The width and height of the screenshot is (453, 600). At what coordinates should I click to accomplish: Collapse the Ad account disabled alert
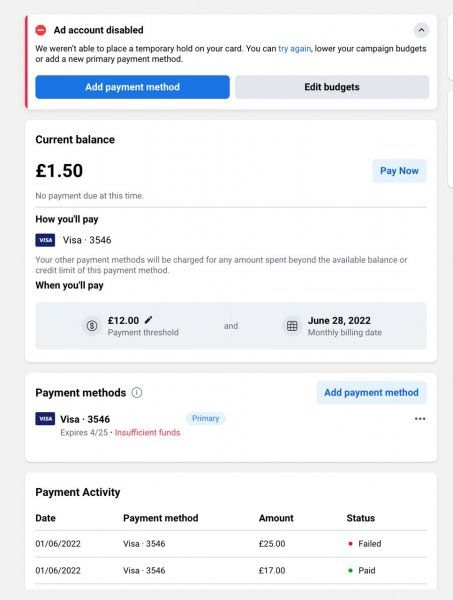point(421,30)
